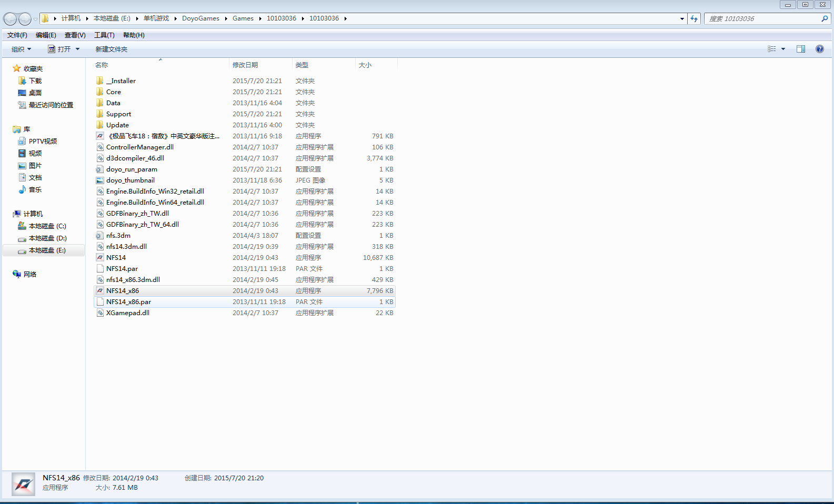Open the 编辑(E) menu
The width and height of the screenshot is (834, 504).
click(x=46, y=35)
